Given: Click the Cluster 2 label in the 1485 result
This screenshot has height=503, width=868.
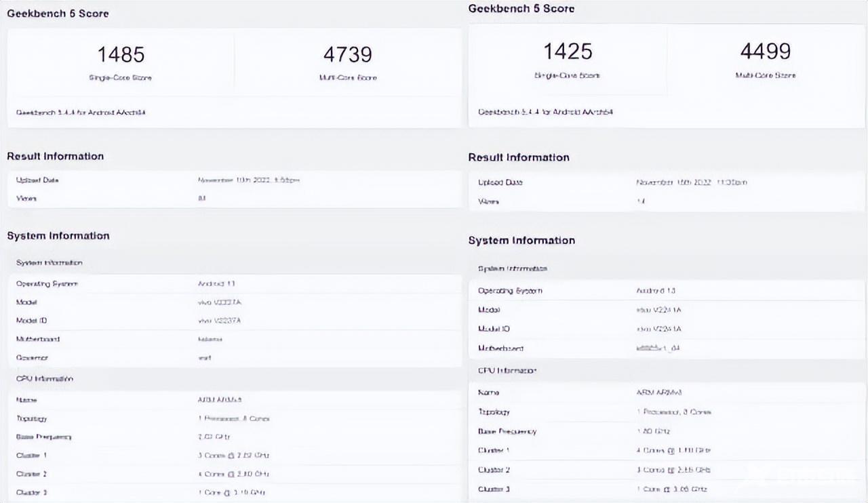Looking at the screenshot, I should pyautogui.click(x=31, y=474).
